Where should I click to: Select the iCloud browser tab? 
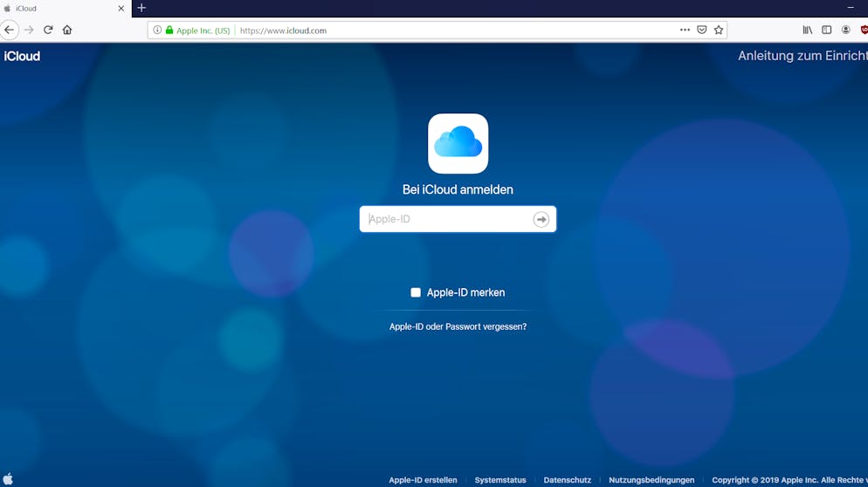pyautogui.click(x=65, y=9)
